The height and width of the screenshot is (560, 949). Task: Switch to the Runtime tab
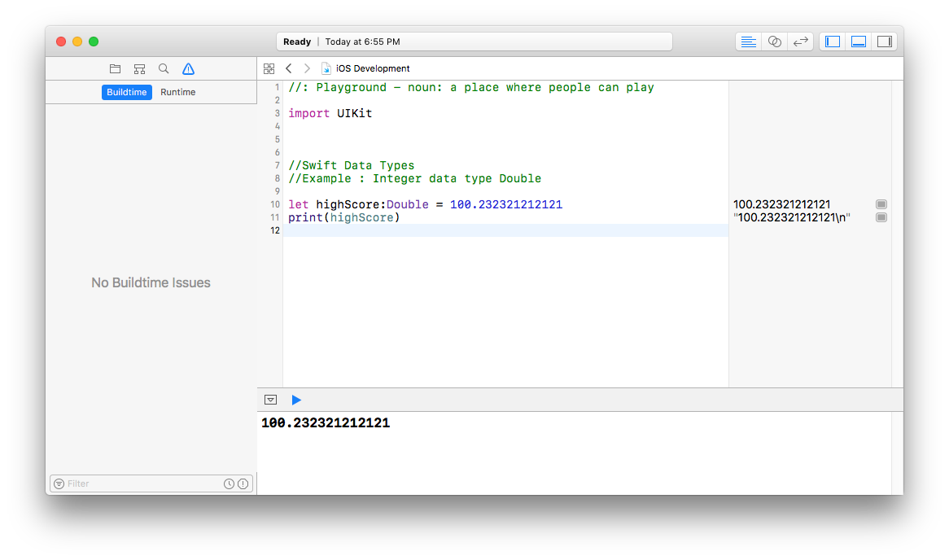(x=177, y=92)
